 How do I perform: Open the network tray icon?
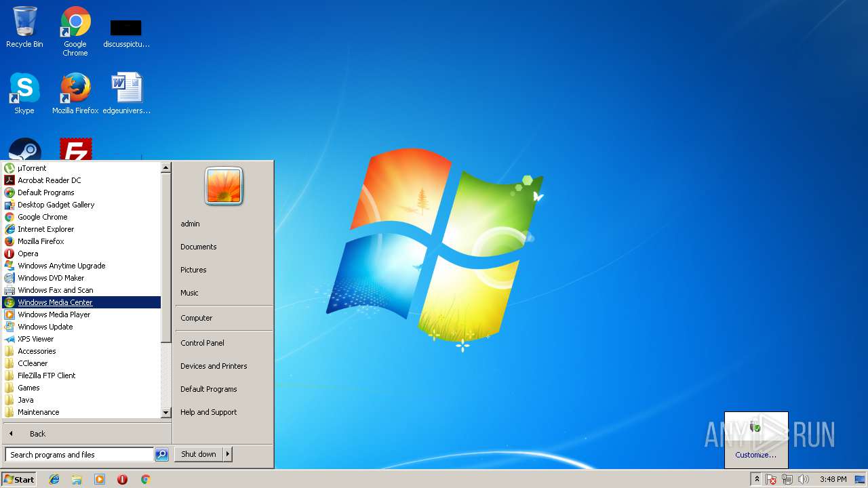pyautogui.click(x=788, y=479)
